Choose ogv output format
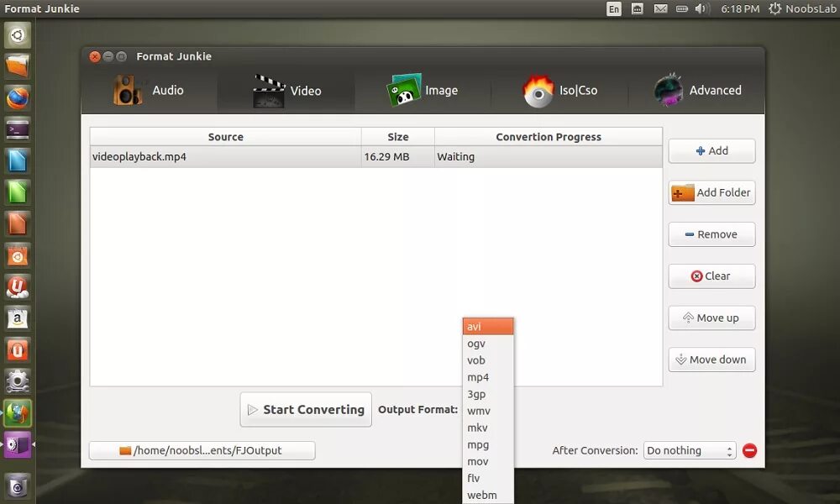The width and height of the screenshot is (840, 504). (488, 344)
